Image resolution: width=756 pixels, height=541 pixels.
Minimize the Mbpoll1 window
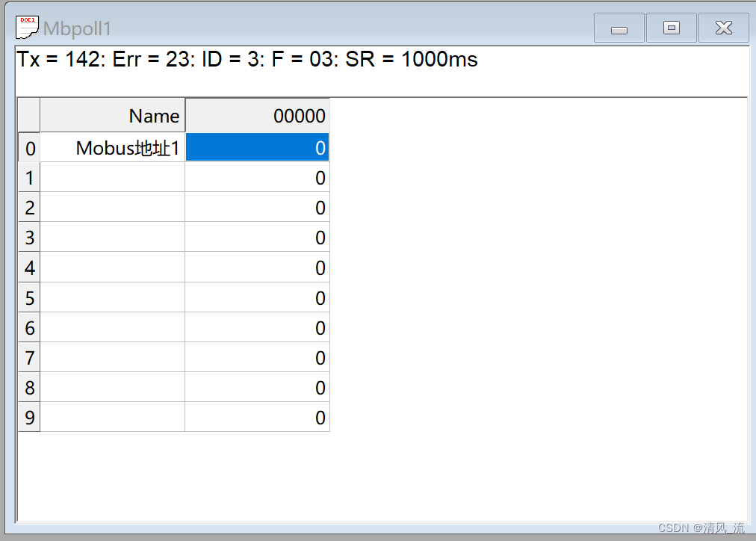[618, 27]
